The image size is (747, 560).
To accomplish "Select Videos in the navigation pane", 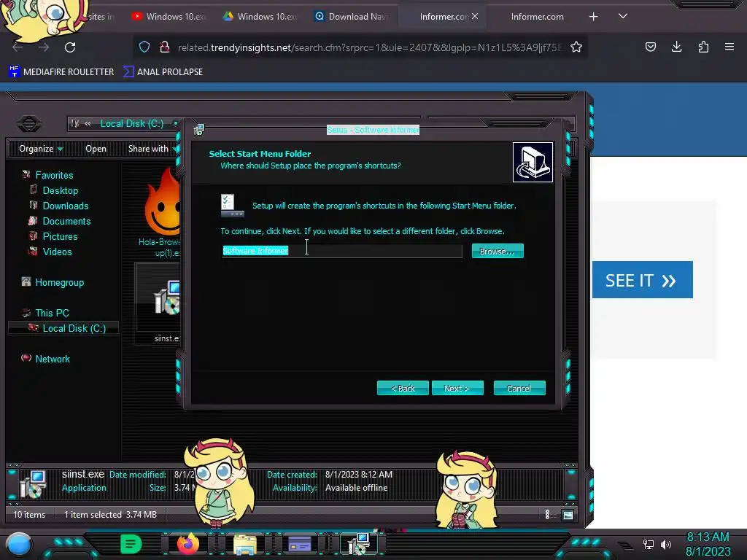I will click(57, 252).
